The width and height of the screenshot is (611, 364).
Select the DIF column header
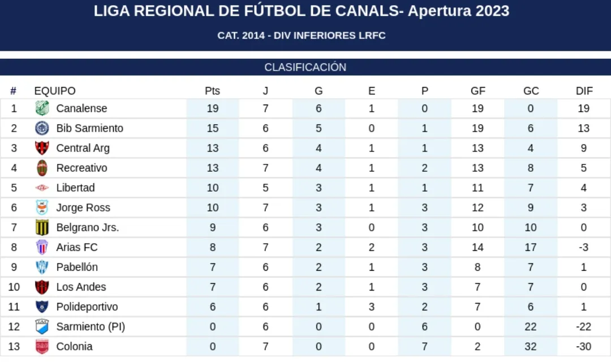pyautogui.click(x=584, y=91)
